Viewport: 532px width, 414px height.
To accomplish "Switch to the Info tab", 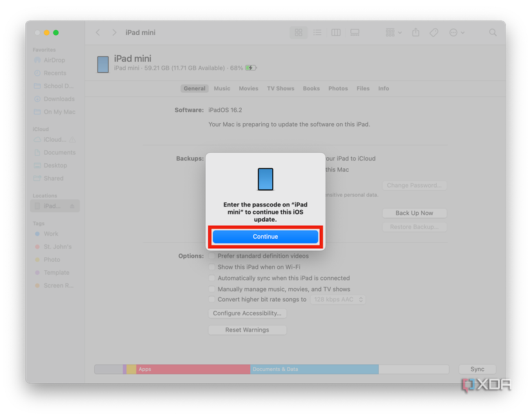I will (384, 88).
